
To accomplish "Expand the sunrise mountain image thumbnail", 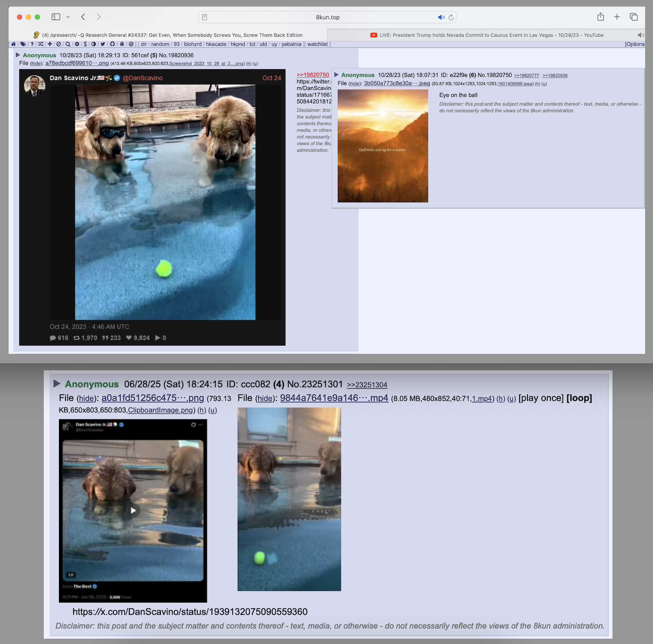I will pos(383,146).
